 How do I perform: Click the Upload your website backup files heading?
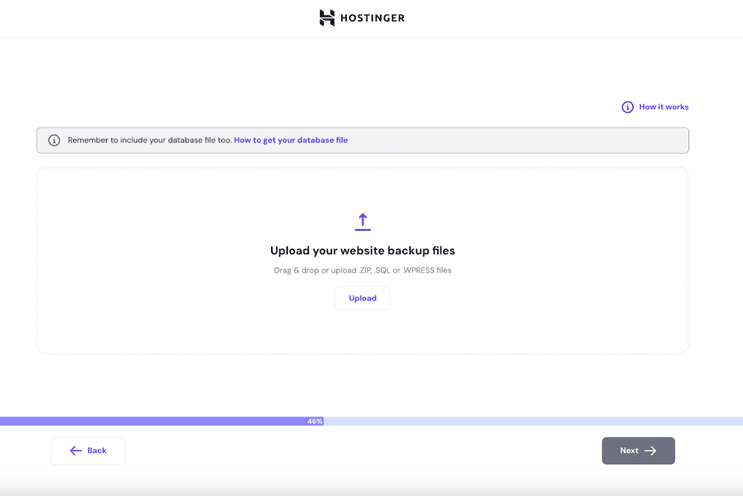pos(362,251)
